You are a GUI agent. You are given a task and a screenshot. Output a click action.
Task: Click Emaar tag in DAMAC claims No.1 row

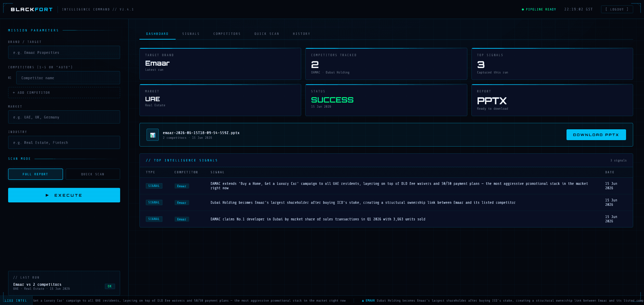(182, 219)
